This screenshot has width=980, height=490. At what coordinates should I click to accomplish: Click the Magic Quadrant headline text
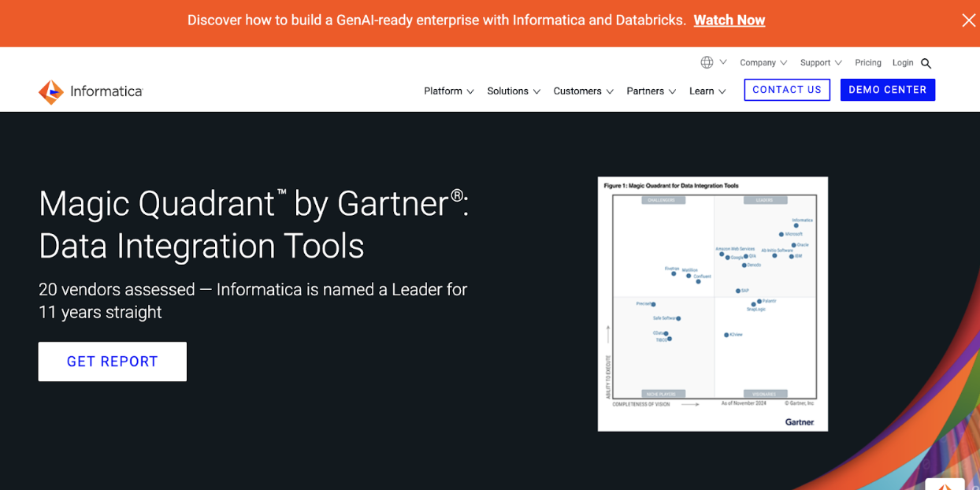coord(254,225)
